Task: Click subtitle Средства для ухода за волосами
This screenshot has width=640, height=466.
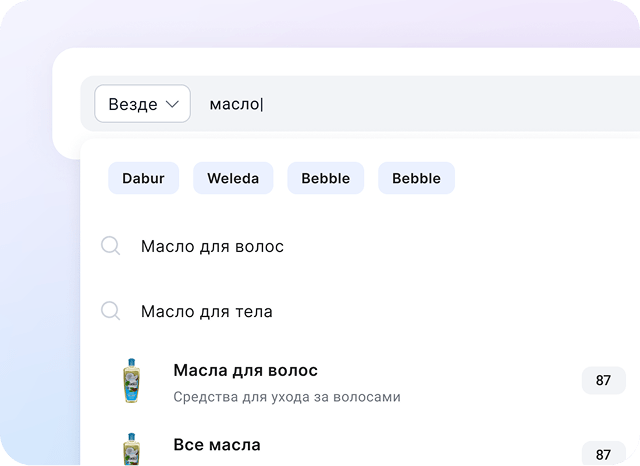Action: coord(287,397)
